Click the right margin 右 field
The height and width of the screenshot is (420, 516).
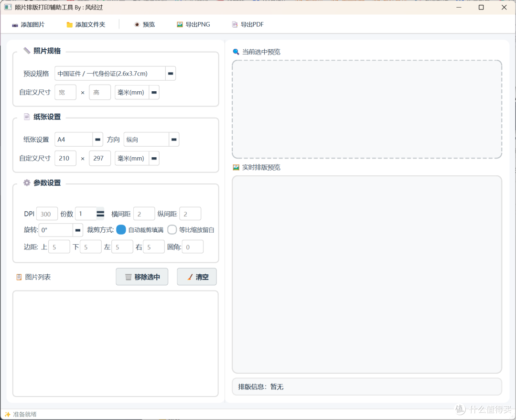(154, 247)
